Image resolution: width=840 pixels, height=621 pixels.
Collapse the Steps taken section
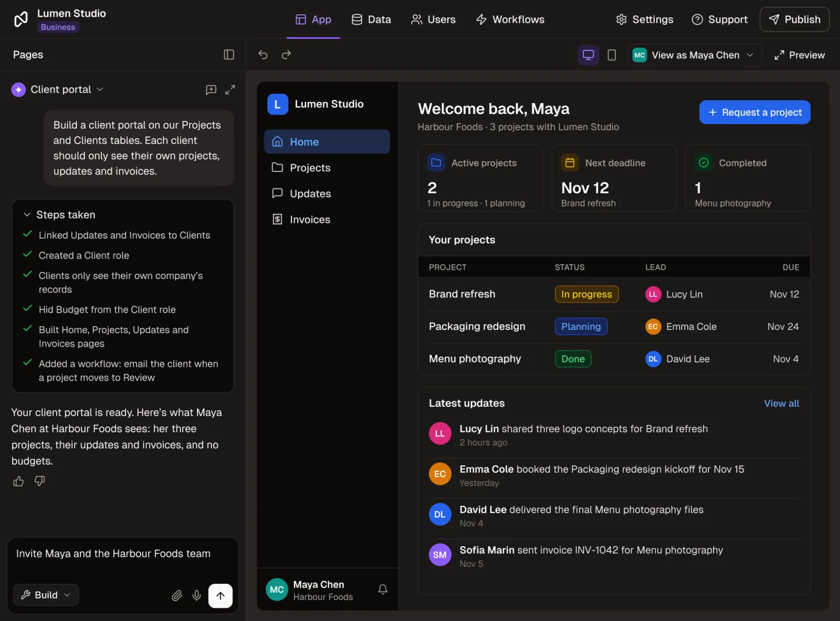pyautogui.click(x=59, y=215)
